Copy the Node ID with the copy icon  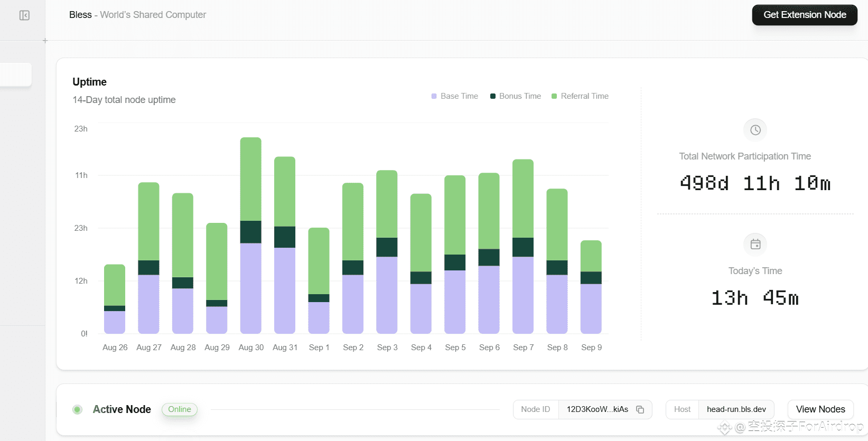tap(640, 409)
